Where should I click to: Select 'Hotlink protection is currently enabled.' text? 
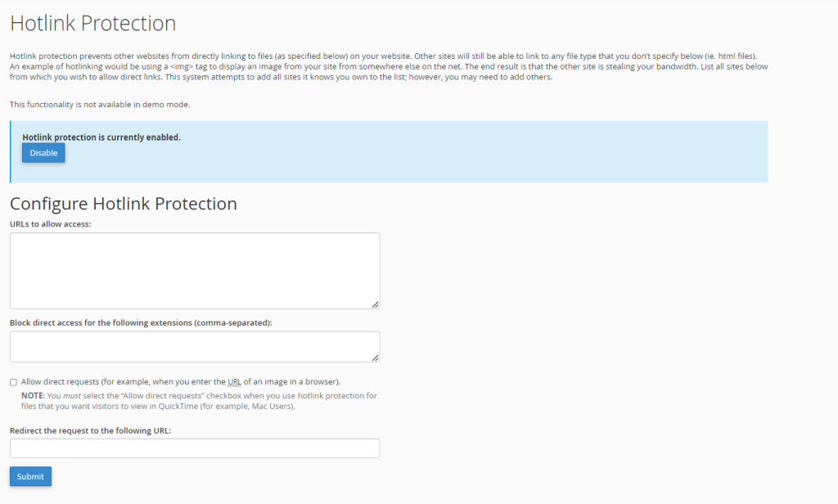[101, 137]
